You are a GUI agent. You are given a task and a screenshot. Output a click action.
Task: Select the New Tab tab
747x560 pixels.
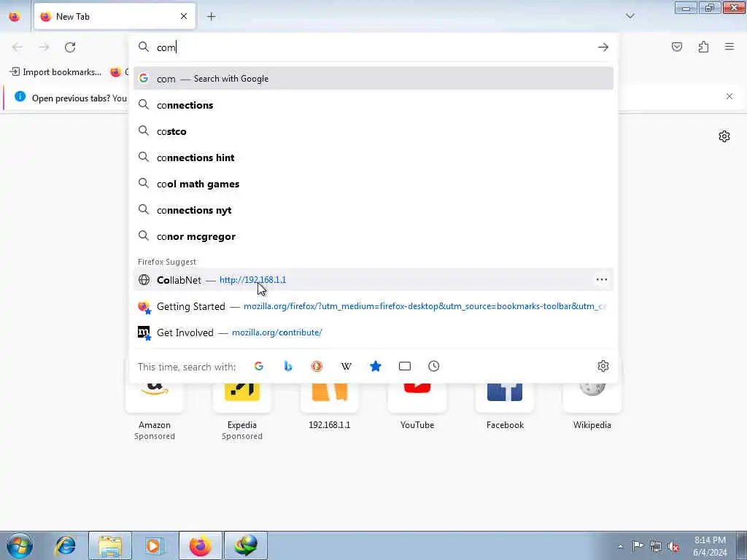tap(115, 16)
